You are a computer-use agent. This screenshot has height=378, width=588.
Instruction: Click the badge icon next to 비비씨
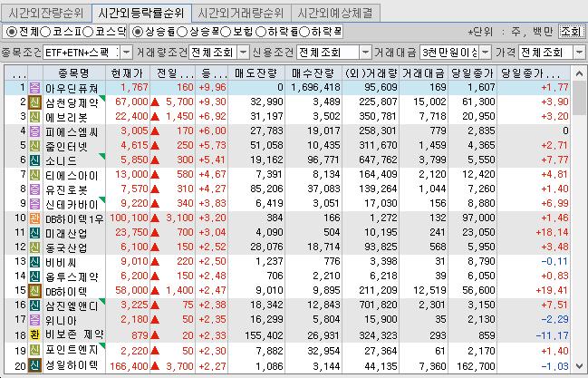point(34,262)
